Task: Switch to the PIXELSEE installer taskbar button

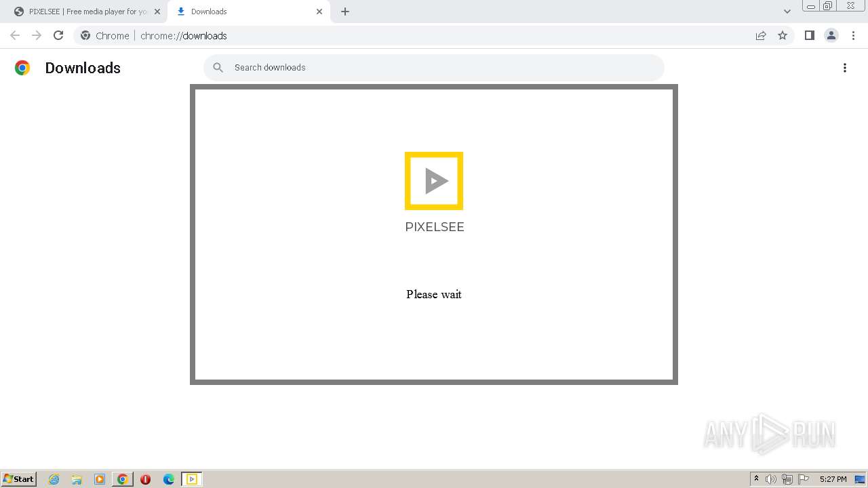Action: tap(192, 479)
